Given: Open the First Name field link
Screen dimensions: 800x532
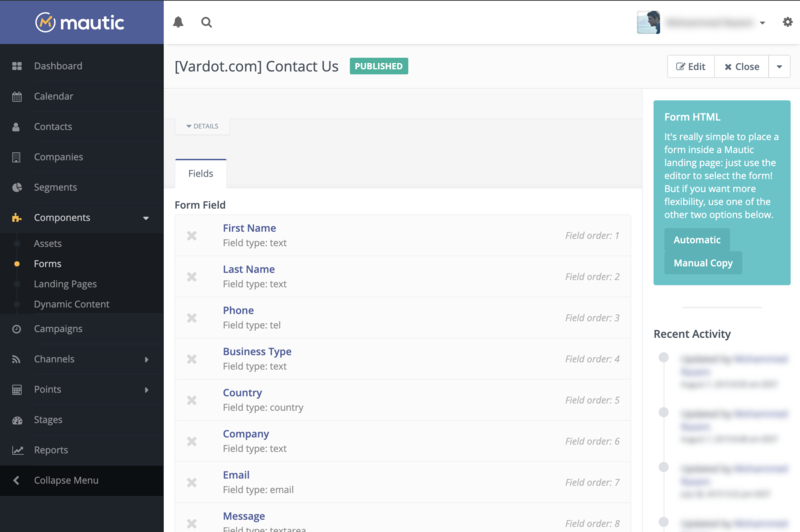Looking at the screenshot, I should pos(249,228).
